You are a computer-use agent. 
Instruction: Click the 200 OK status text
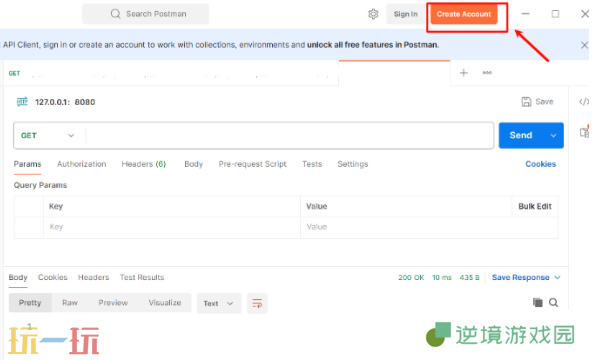411,278
